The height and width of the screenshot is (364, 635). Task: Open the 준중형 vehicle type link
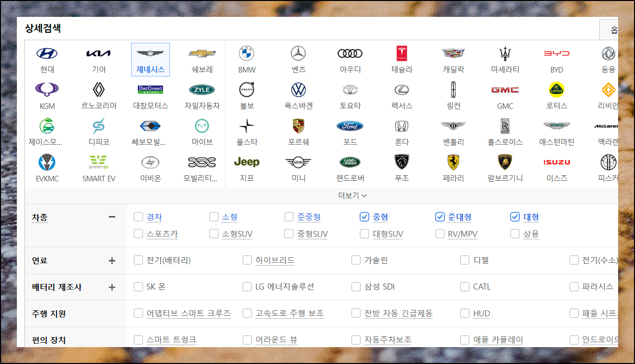pyautogui.click(x=309, y=217)
